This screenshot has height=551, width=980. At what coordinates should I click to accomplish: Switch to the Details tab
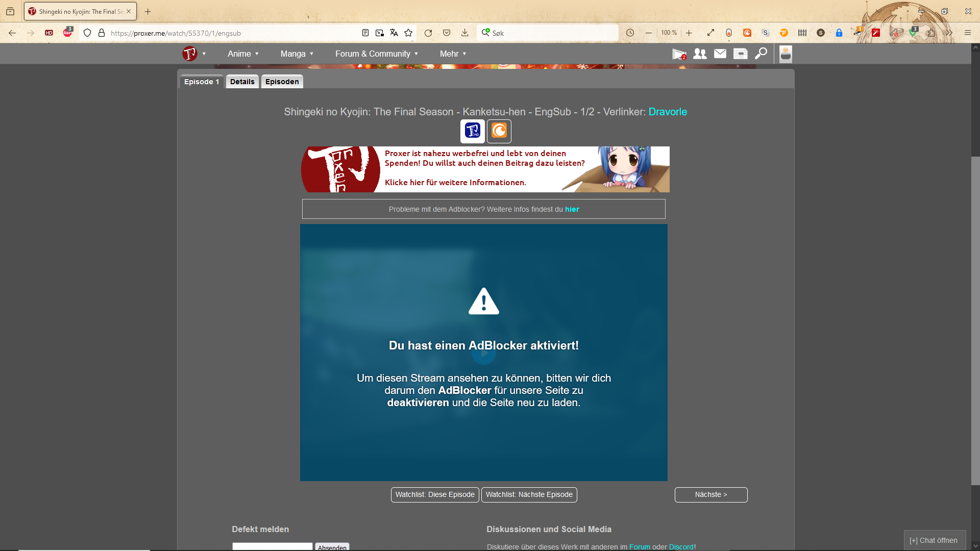242,81
